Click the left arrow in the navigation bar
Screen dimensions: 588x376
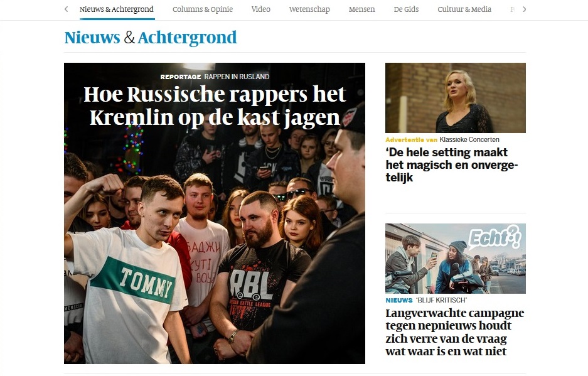(67, 9)
